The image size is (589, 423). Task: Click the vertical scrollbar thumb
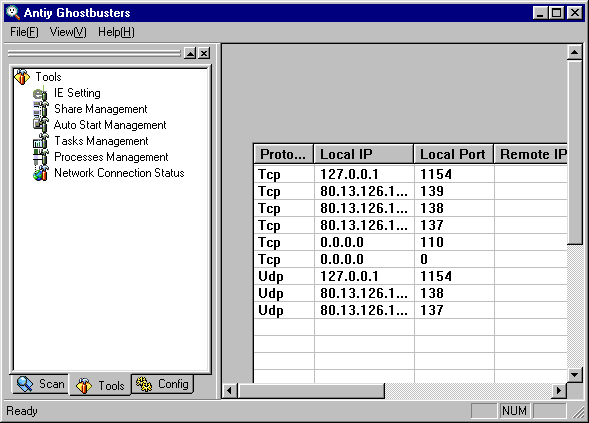click(x=574, y=152)
